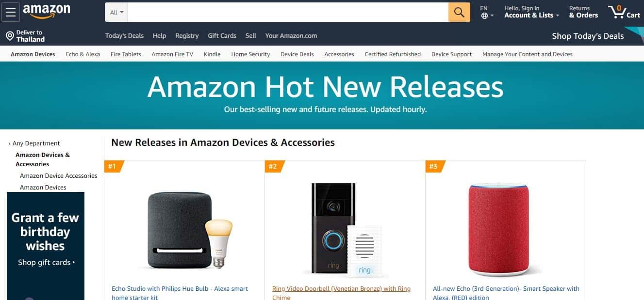Open Today's Deals link
Image resolution: width=644 pixels, height=300 pixels.
(x=124, y=36)
